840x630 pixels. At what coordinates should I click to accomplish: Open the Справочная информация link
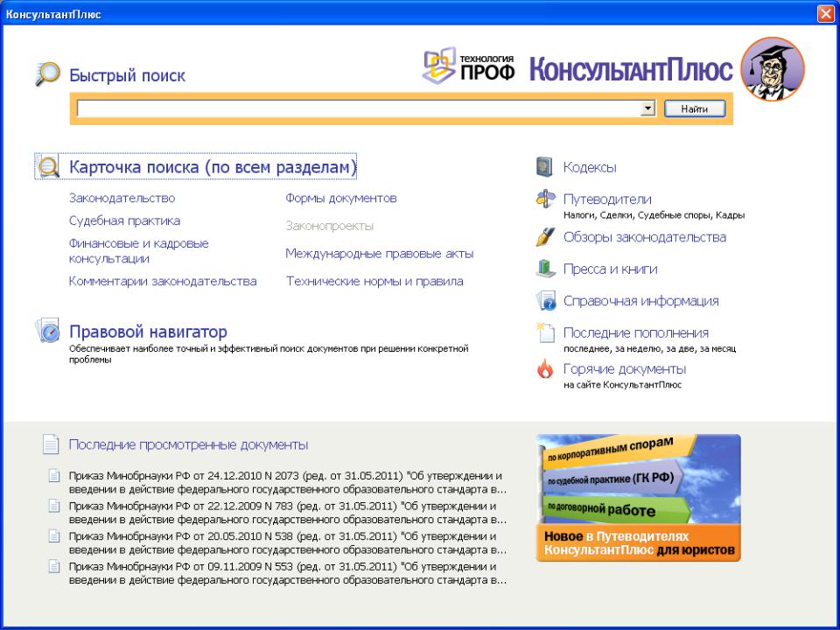point(641,300)
